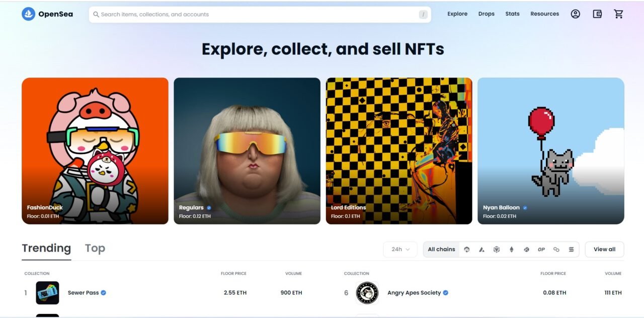Click FashionDuck floor 0.01 ETH text
Screen dimensions: 644x318
coord(43,216)
